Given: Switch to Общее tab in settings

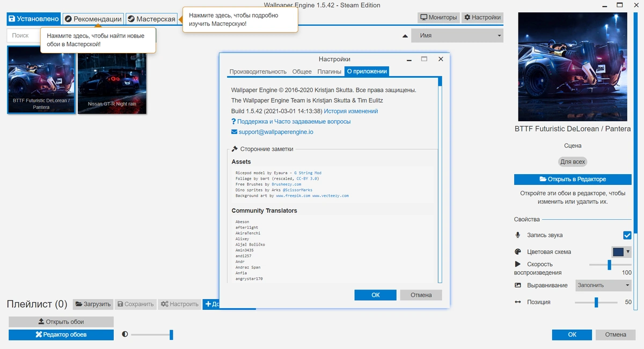Looking at the screenshot, I should coord(302,71).
